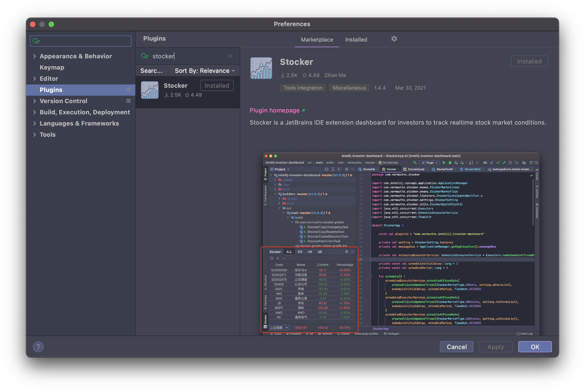
Task: Click the Stocker plugin preview screenshot
Action: tap(401, 244)
